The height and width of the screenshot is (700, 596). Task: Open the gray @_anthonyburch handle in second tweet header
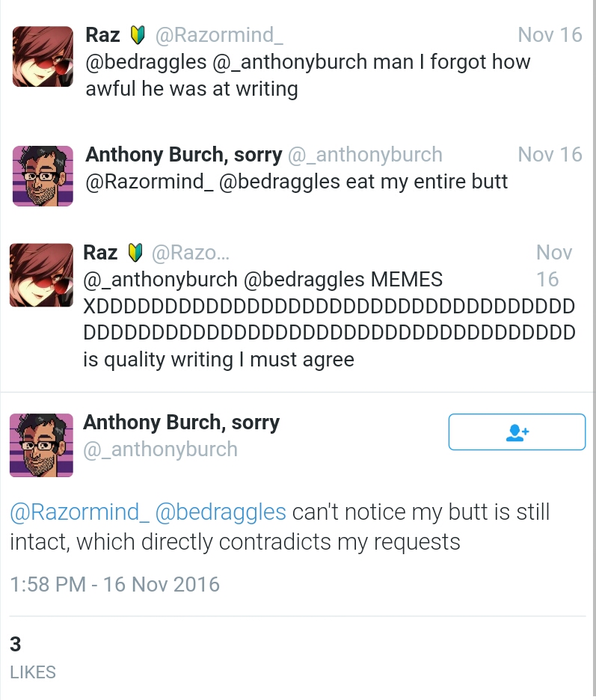tap(365, 155)
